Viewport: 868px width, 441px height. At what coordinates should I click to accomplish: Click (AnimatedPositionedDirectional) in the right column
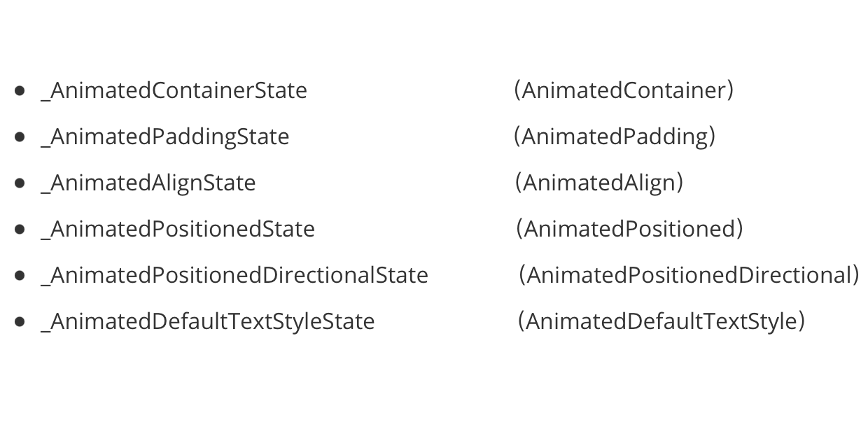(689, 275)
